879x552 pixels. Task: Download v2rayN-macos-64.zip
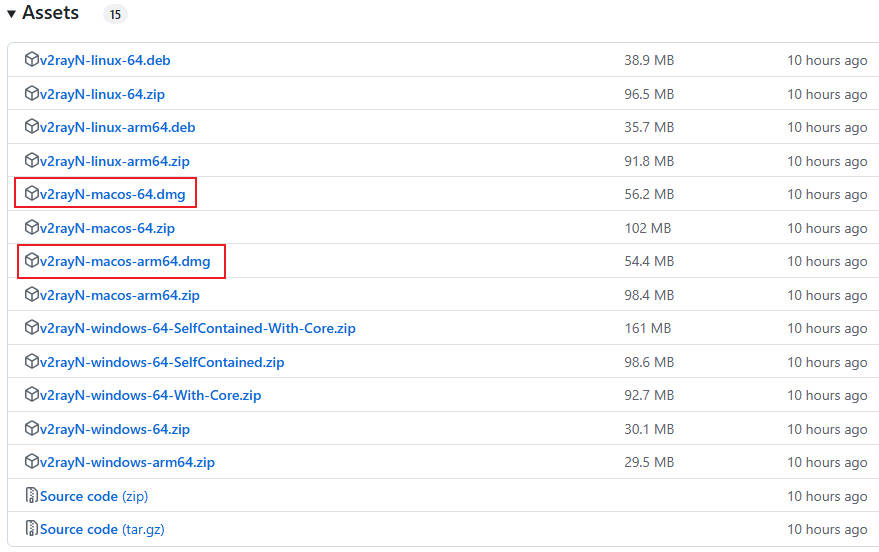coord(107,228)
